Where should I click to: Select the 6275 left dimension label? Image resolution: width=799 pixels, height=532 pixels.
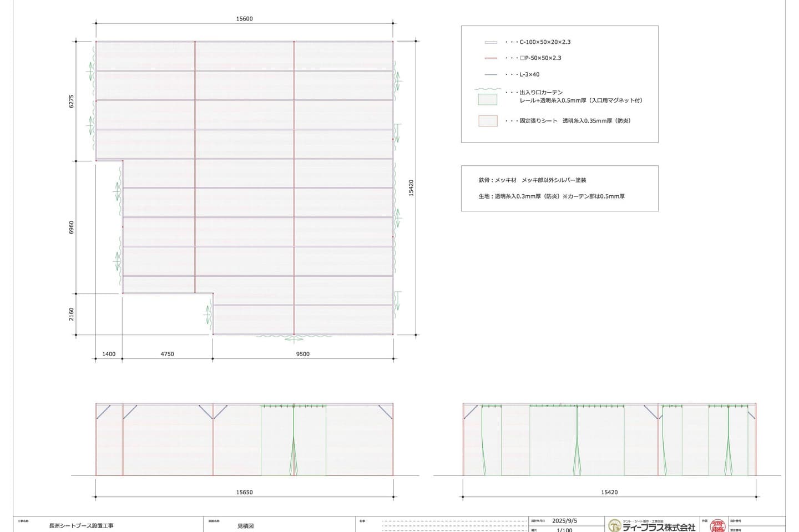click(71, 101)
